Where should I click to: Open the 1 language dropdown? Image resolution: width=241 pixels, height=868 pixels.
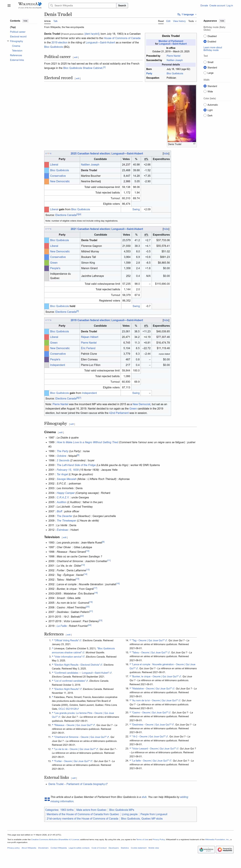coord(187,14)
